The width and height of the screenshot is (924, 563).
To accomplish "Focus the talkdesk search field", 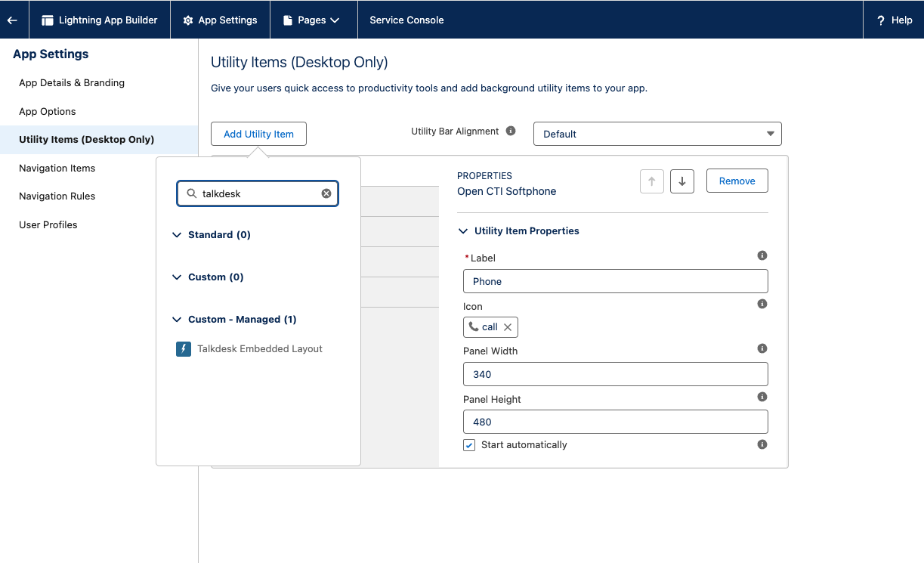I will pos(258,193).
